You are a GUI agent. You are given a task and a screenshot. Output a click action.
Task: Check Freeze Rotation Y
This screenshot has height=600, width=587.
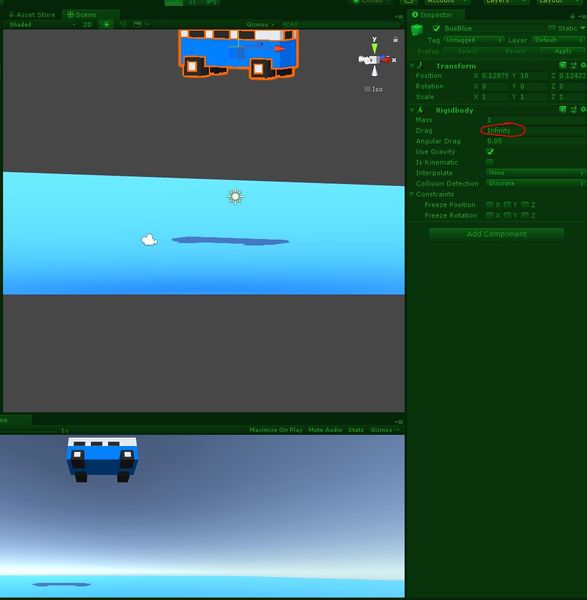(507, 215)
